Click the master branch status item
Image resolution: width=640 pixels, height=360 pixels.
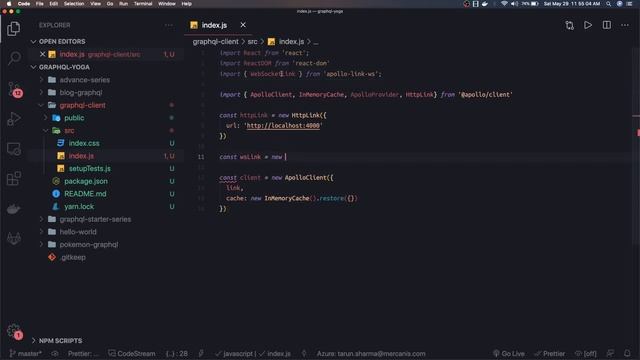tap(25, 353)
